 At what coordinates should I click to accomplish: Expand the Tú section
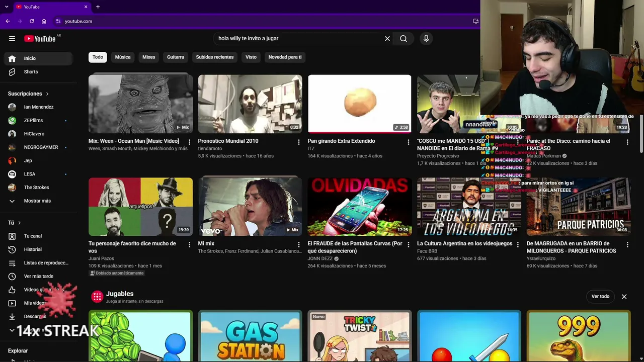coord(15,223)
